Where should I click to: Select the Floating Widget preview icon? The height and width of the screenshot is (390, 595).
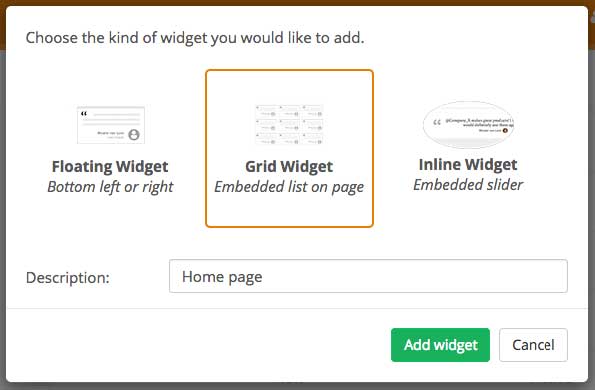tap(111, 125)
